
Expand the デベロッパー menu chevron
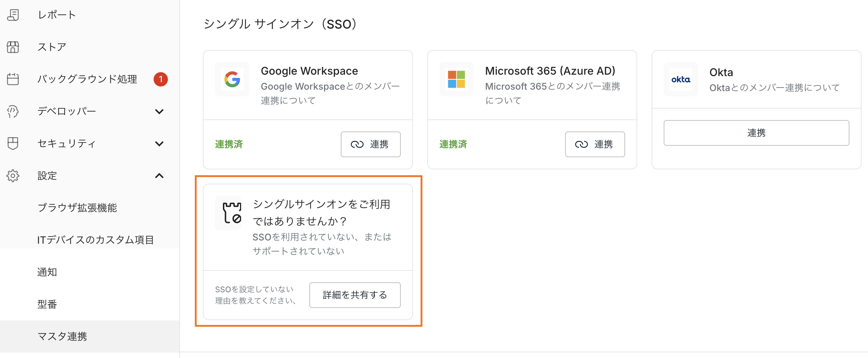pyautogui.click(x=159, y=111)
